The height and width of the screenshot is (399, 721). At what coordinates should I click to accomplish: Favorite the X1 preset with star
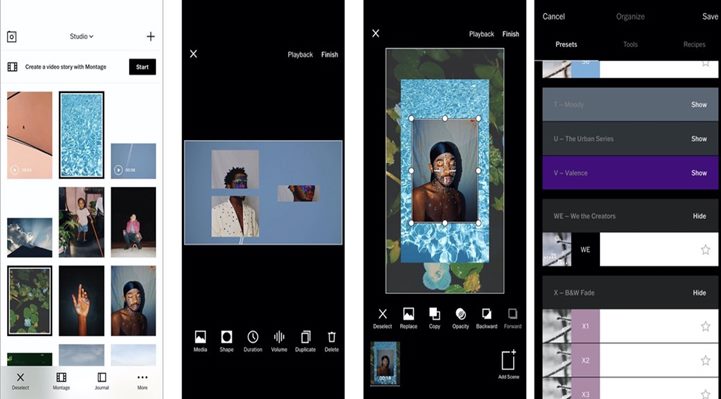coord(705,326)
